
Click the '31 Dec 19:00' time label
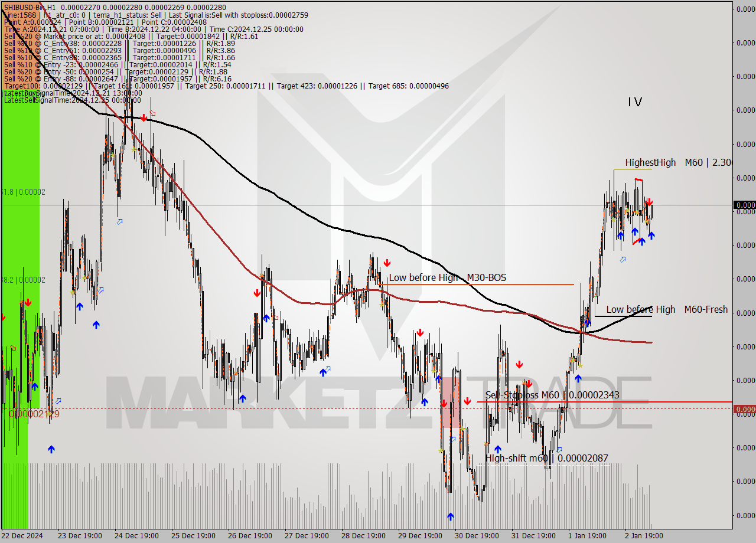click(533, 536)
